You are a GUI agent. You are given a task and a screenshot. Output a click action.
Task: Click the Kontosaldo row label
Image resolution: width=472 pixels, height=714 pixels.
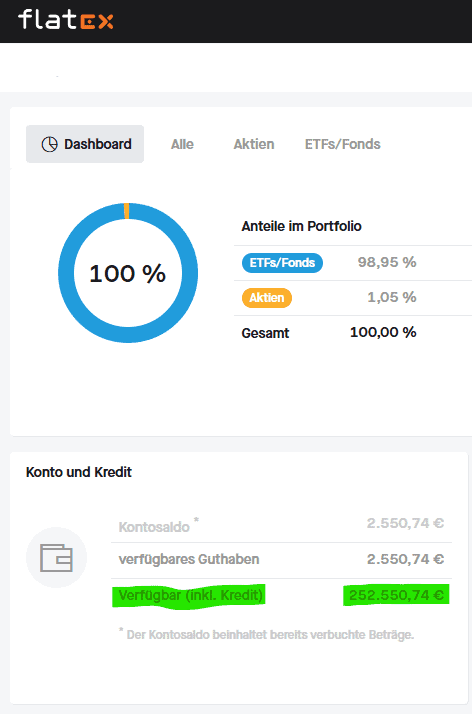pyautogui.click(x=154, y=527)
